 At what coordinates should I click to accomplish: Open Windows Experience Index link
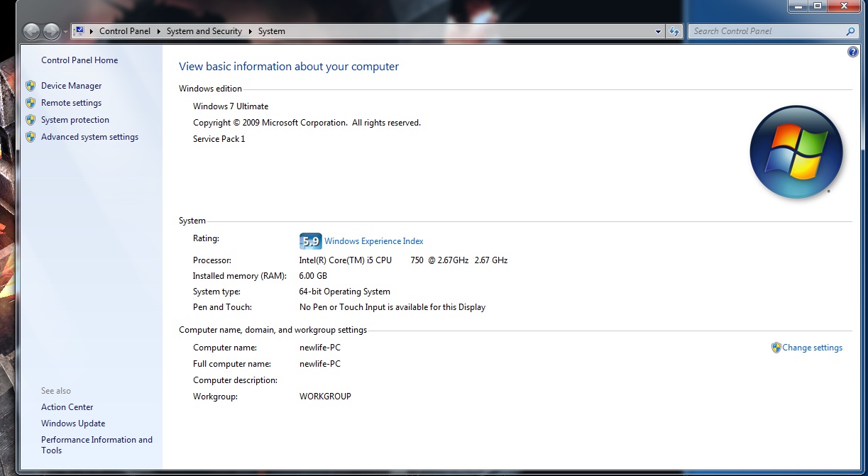pos(374,241)
